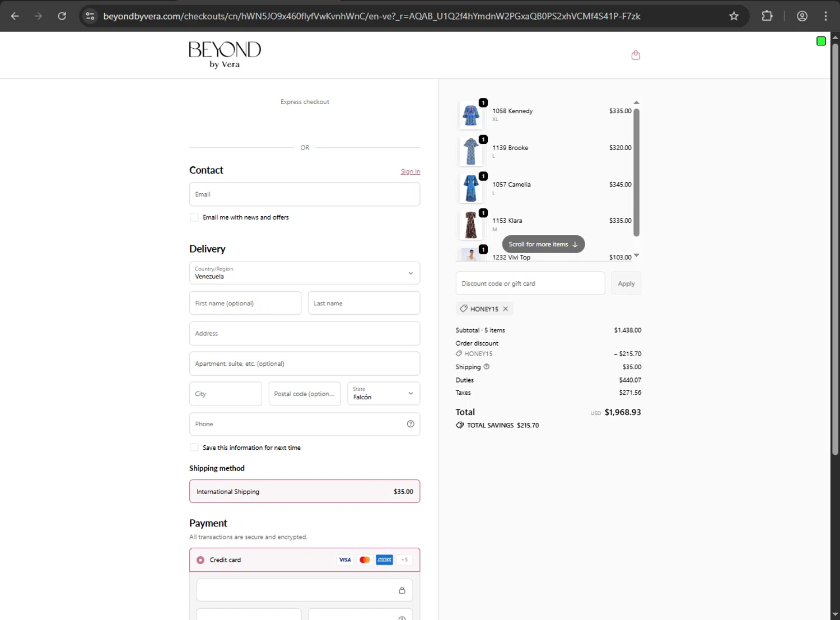
Task: Click the order list scroll-down arrow
Action: click(x=636, y=256)
